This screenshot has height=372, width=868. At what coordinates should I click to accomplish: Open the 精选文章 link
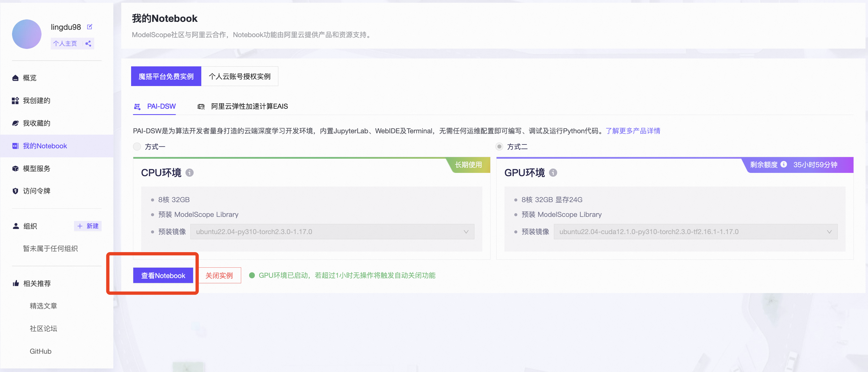(43, 306)
